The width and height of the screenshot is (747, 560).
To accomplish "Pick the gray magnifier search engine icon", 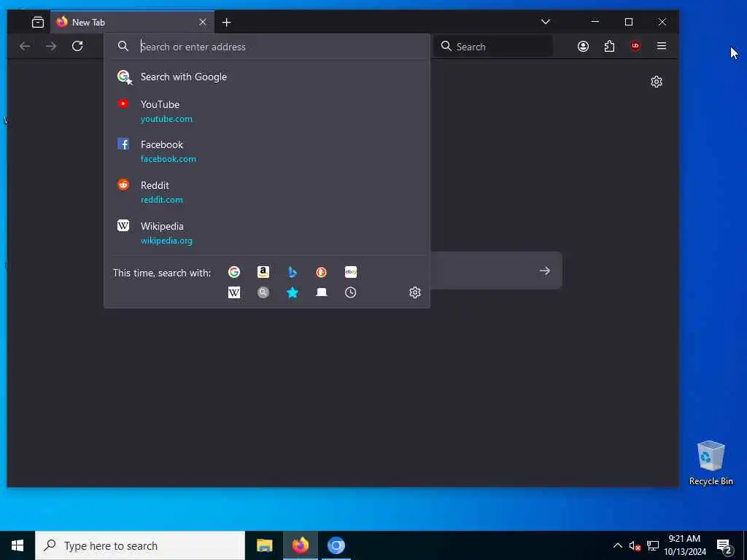I will coord(263,292).
